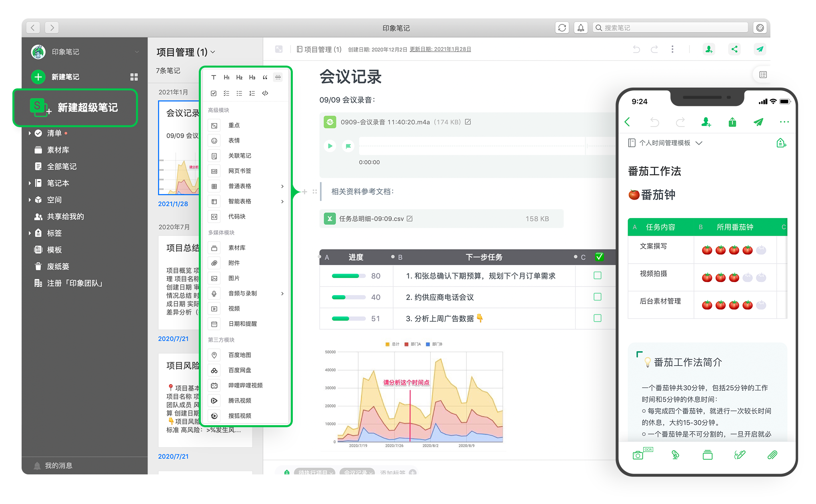Viewport: 816px width, 504px height.
Task: Click 注册「印象团队」 link
Action: coord(74,283)
